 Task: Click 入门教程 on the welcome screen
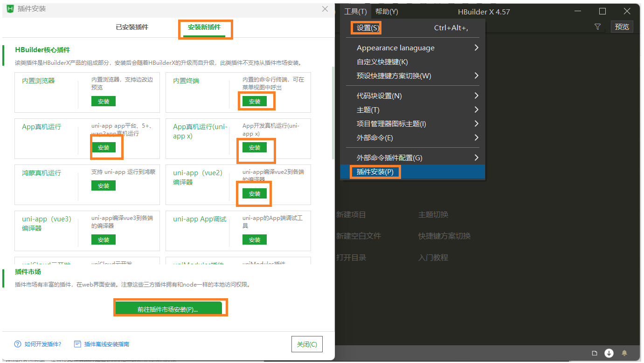[433, 258]
